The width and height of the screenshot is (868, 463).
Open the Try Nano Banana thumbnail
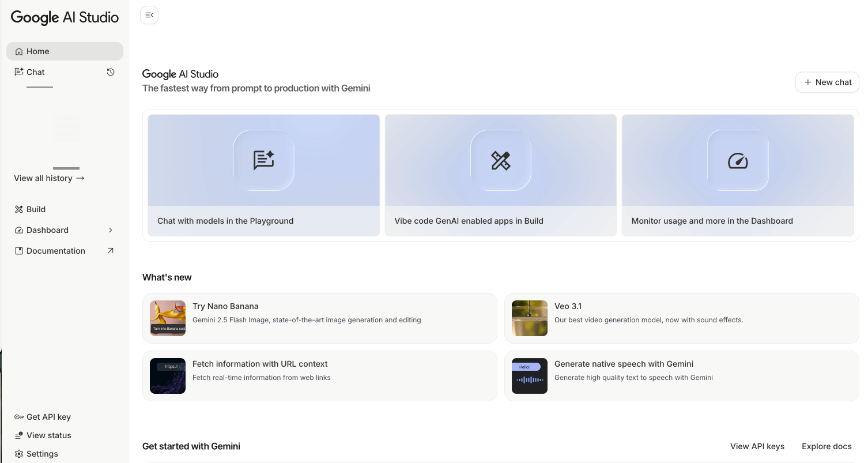pos(168,318)
